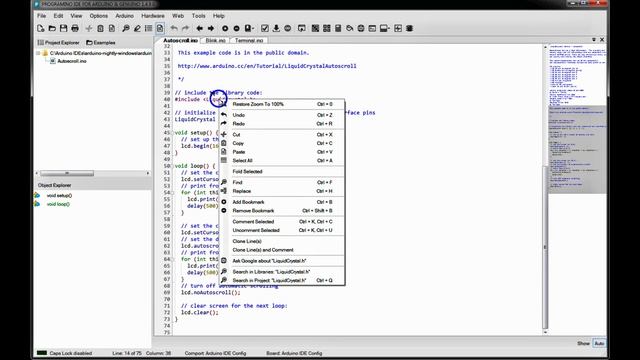Choose Search in Project: LiquidCrystal.h

[x=282, y=280]
